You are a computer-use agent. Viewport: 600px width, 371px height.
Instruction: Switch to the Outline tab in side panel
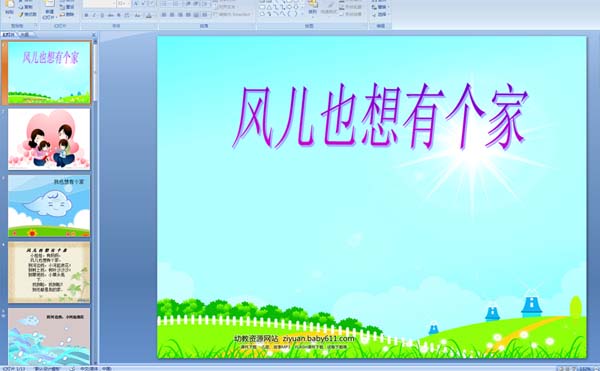click(x=25, y=34)
